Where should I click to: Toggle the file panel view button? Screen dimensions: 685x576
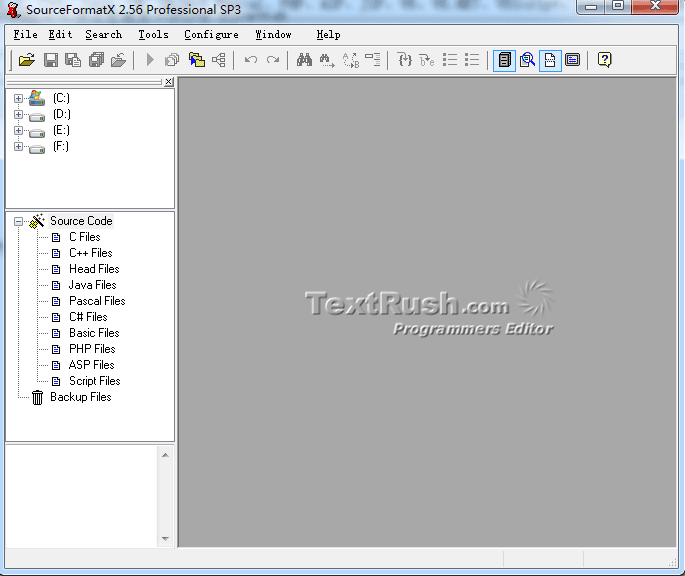(505, 60)
